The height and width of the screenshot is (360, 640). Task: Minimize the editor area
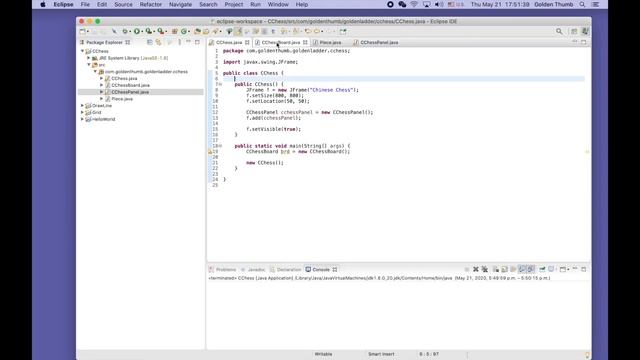point(575,42)
